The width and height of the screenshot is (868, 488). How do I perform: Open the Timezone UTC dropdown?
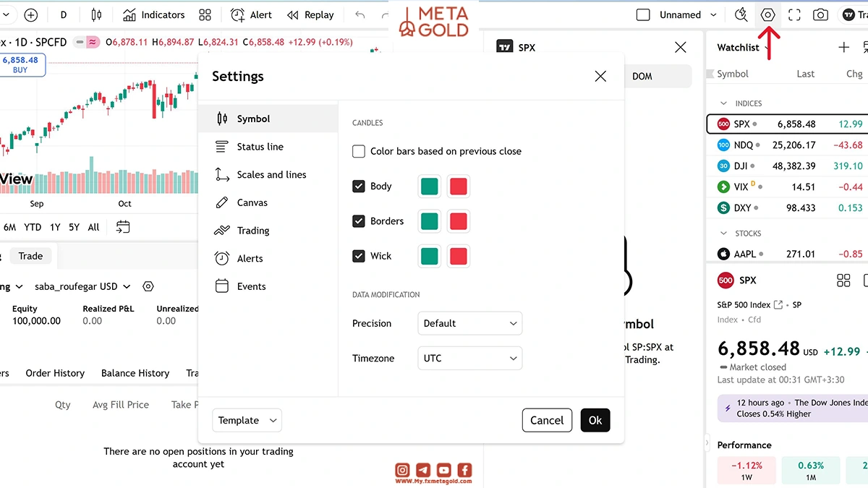pos(470,358)
